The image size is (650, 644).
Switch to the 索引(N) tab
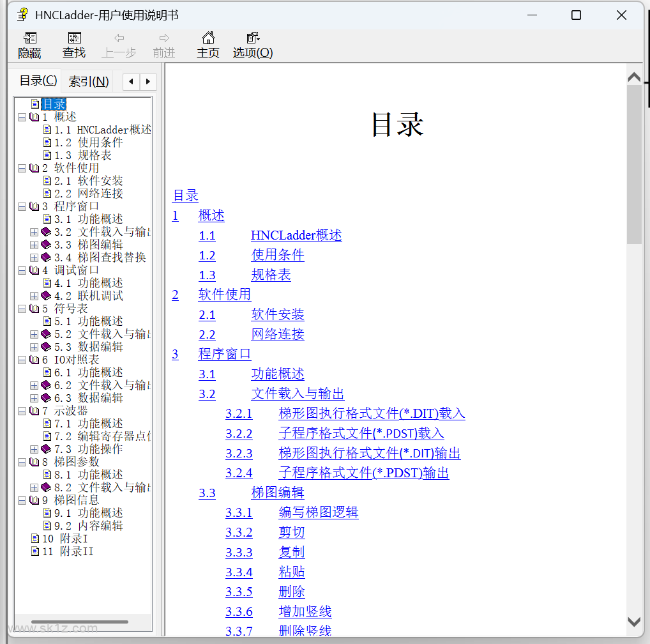(89, 81)
